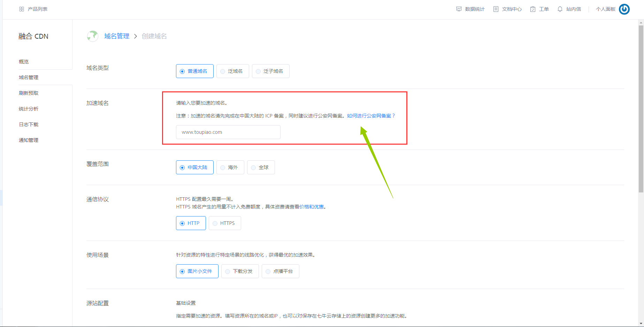
Task: Open 域名管理 from the sidebar
Action: (28, 77)
